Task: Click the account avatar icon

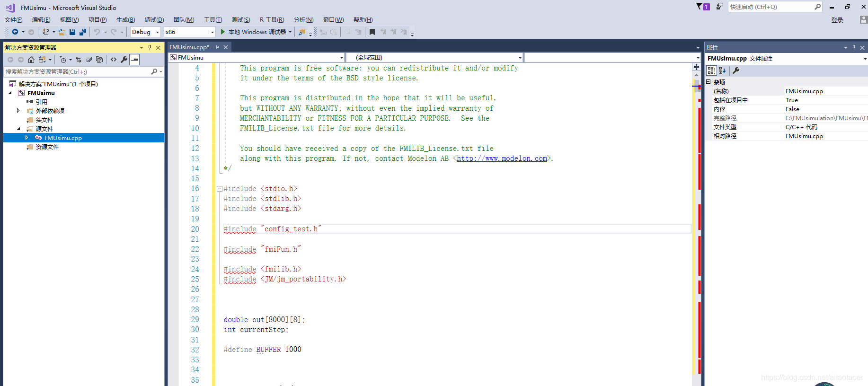Action: pos(864,19)
